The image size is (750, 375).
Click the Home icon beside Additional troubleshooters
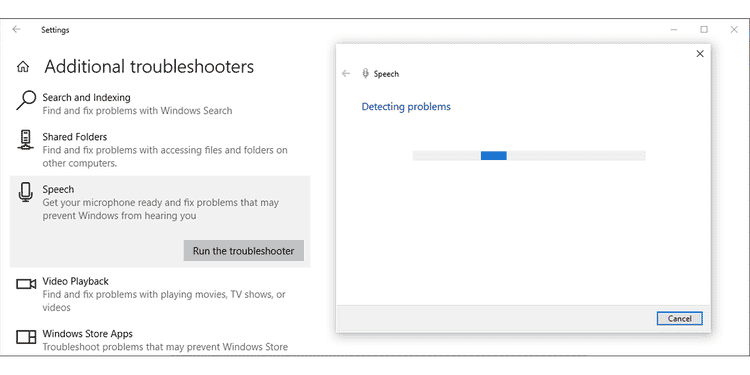22,67
